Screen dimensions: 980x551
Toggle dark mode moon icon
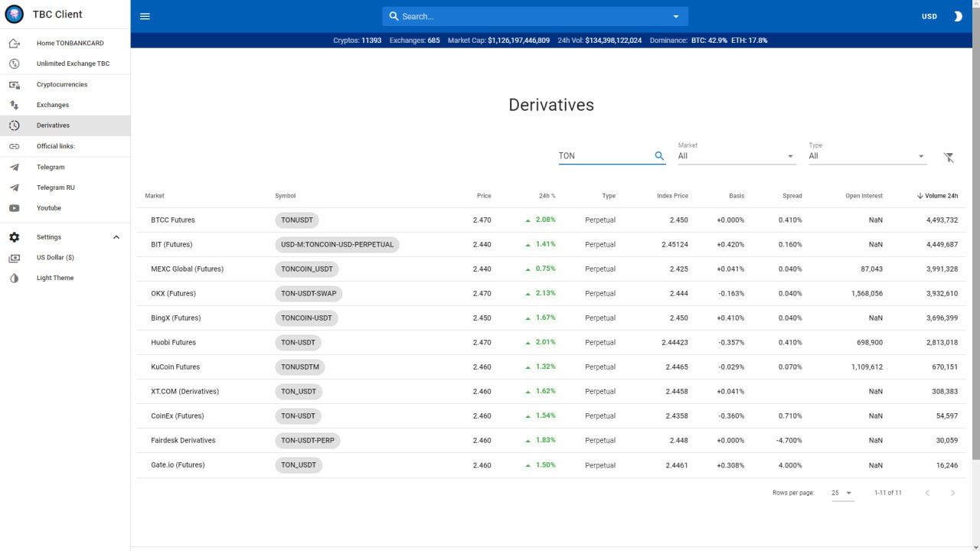957,16
